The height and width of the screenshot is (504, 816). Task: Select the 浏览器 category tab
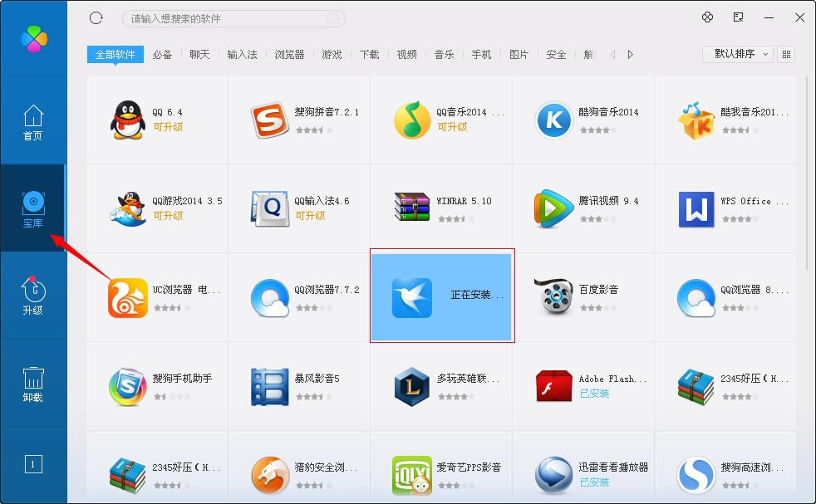[289, 54]
